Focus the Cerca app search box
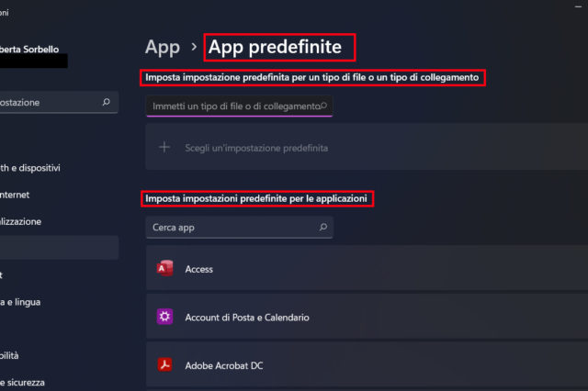The width and height of the screenshot is (588, 391). point(230,227)
